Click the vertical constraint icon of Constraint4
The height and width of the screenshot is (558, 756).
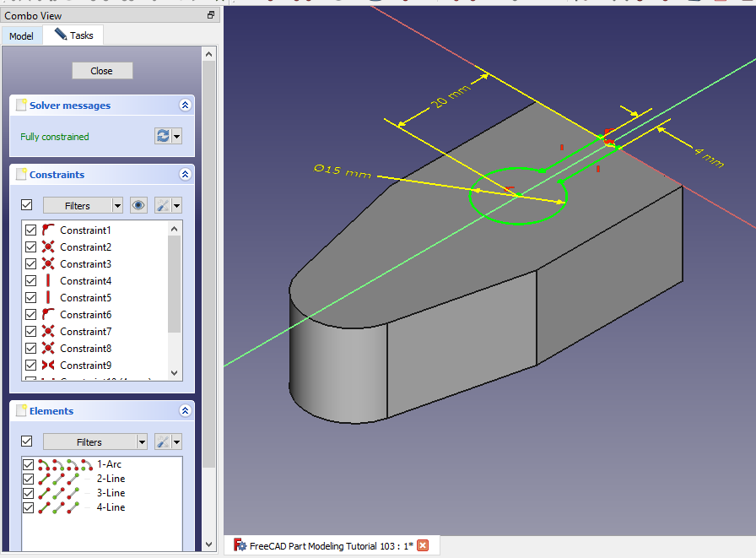pos(48,281)
